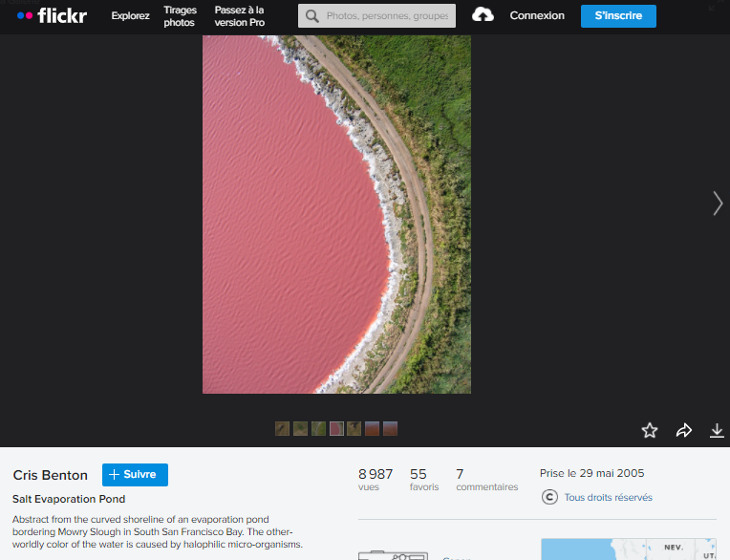Select the first filmstrip thumbnail
The height and width of the screenshot is (560, 730).
[282, 428]
